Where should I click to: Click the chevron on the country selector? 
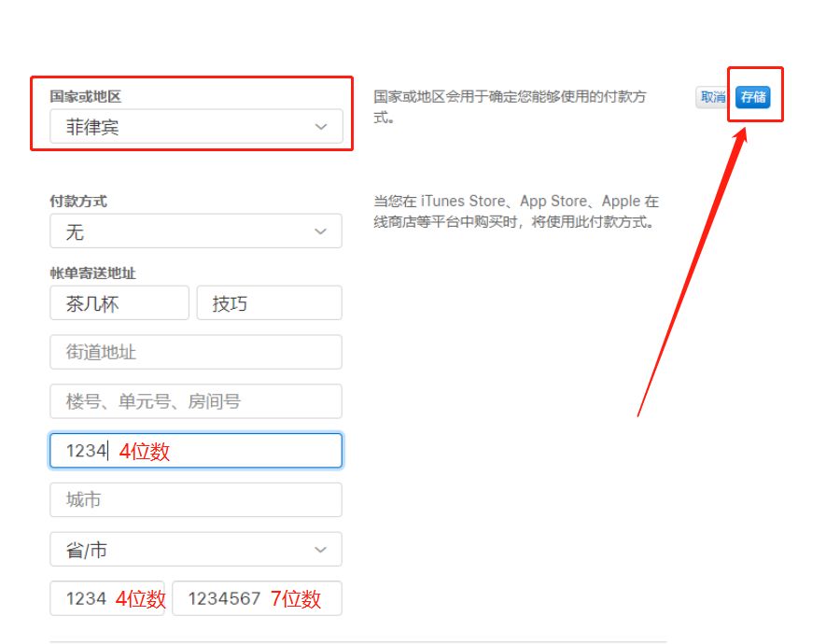pos(321,124)
